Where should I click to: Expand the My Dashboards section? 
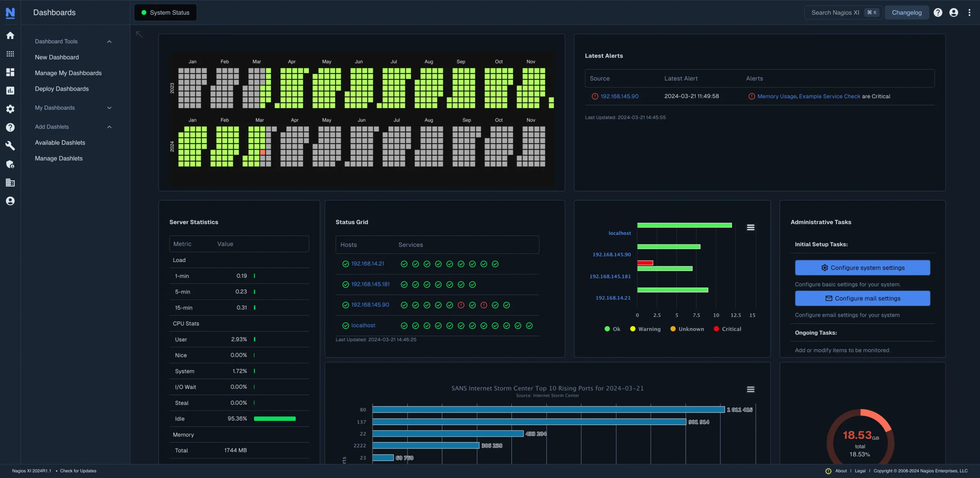coord(109,108)
